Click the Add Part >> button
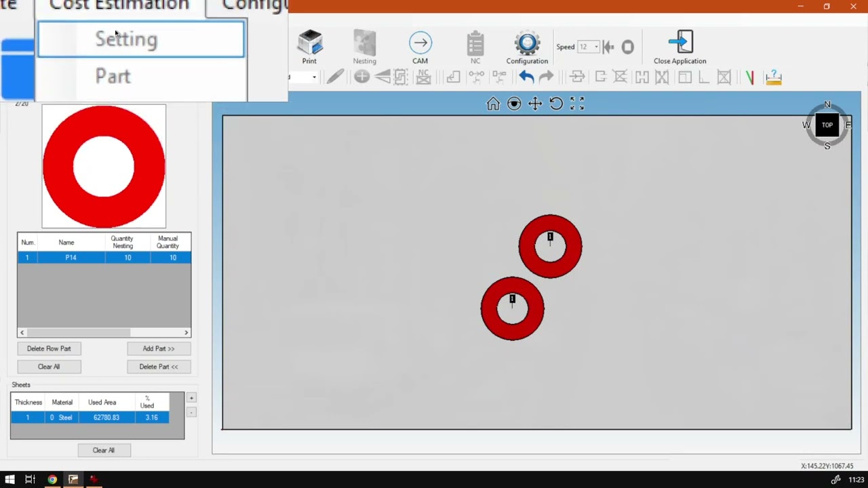This screenshot has height=488, width=868. pyautogui.click(x=159, y=348)
